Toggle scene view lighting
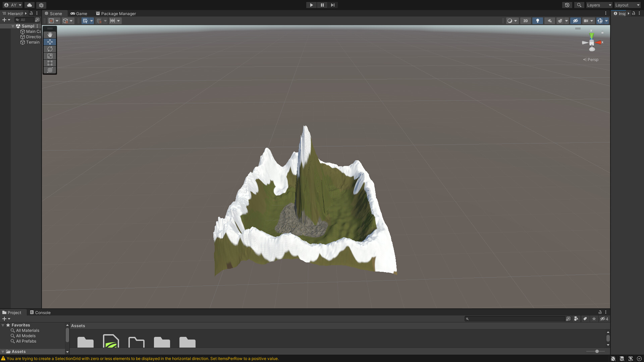Screen dimensions: 644x362 (x=537, y=21)
